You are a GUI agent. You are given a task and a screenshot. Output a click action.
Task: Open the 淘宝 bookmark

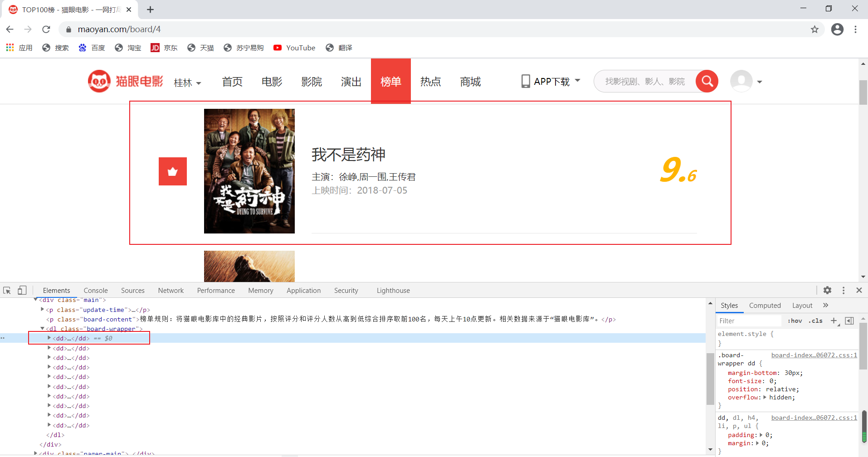(128, 48)
